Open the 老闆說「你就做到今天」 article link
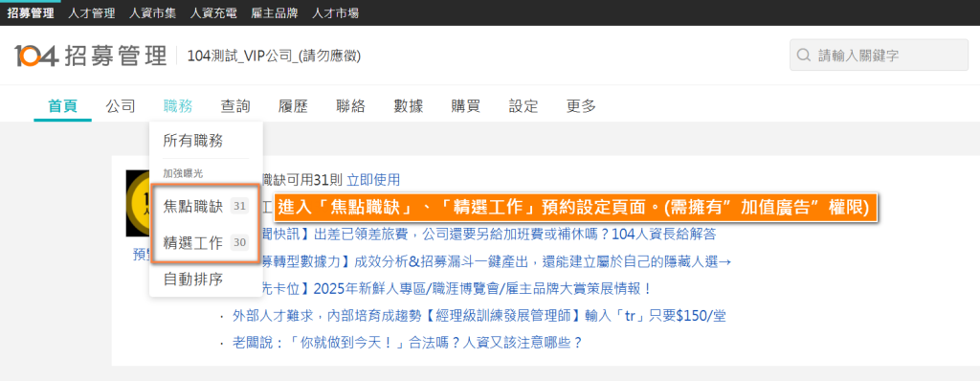 (x=407, y=343)
